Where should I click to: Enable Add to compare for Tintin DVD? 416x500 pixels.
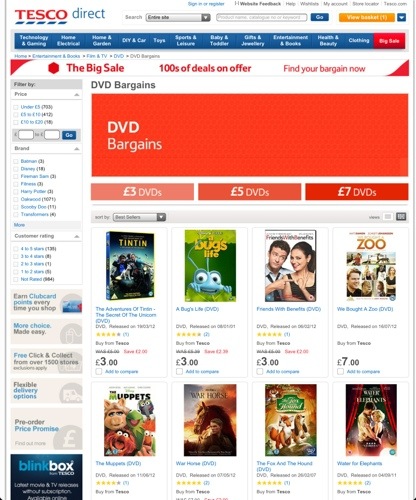coord(99,371)
